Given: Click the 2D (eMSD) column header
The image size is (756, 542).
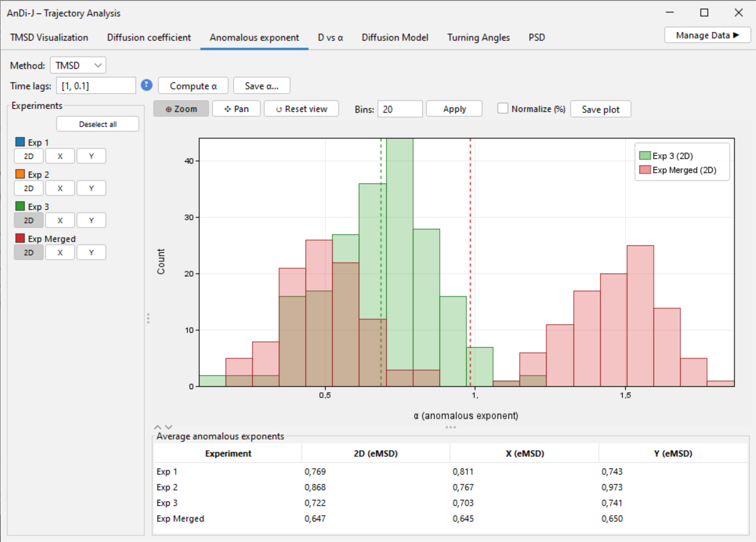Looking at the screenshot, I should point(376,453).
